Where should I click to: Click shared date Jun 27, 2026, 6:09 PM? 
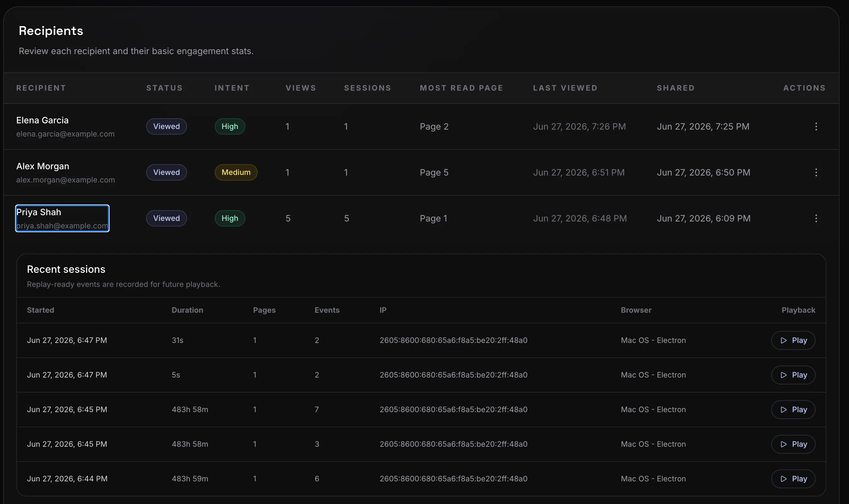pos(704,218)
